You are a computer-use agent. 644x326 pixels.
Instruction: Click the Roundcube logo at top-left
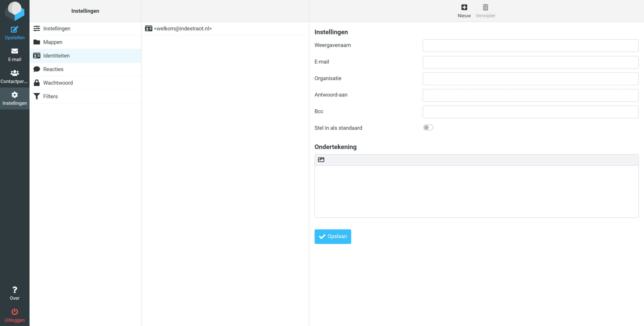15,11
